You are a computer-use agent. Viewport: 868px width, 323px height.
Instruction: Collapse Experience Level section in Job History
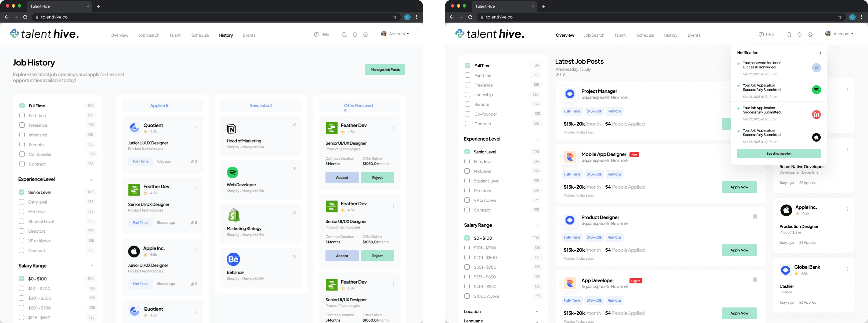pyautogui.click(x=92, y=180)
